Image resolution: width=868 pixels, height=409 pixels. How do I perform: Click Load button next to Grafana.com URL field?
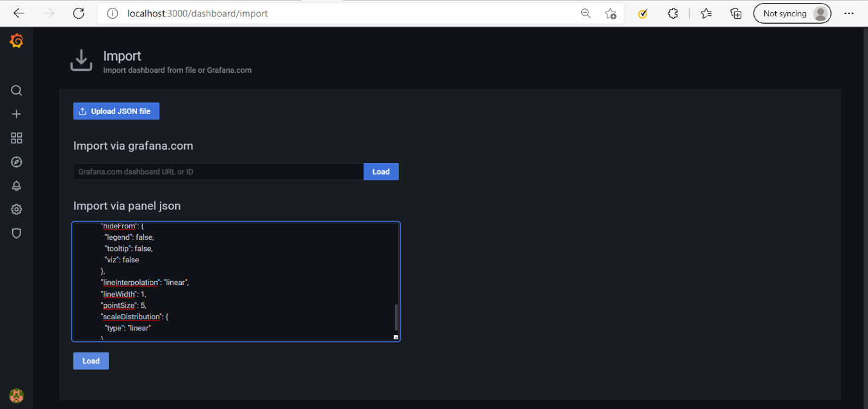coord(381,172)
